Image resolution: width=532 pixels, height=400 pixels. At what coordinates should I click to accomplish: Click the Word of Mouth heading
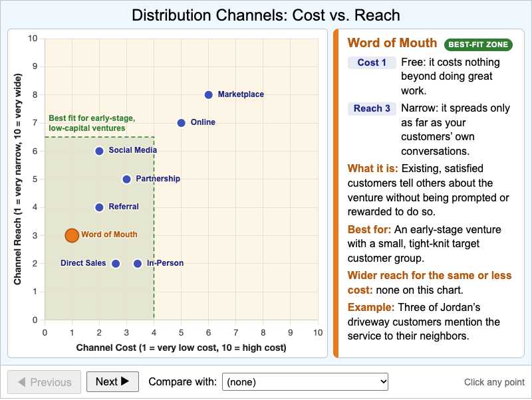[x=392, y=43]
